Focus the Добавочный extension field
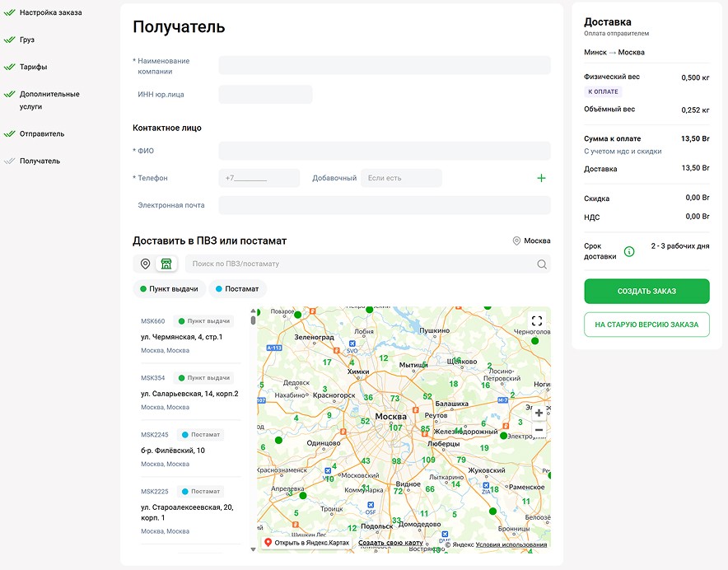This screenshot has height=570, width=728. (x=401, y=178)
